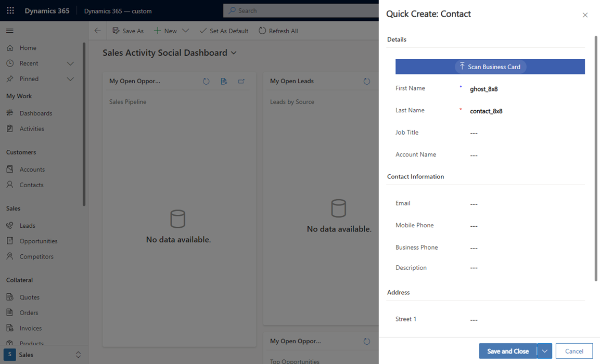This screenshot has width=600, height=364.
Task: Open Leads under the Sales section
Action: point(25,225)
